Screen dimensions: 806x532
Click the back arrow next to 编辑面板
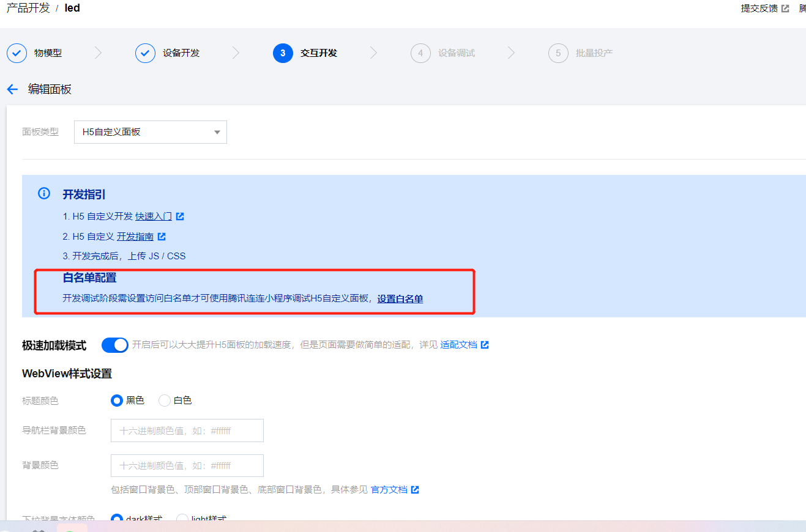pyautogui.click(x=12, y=89)
